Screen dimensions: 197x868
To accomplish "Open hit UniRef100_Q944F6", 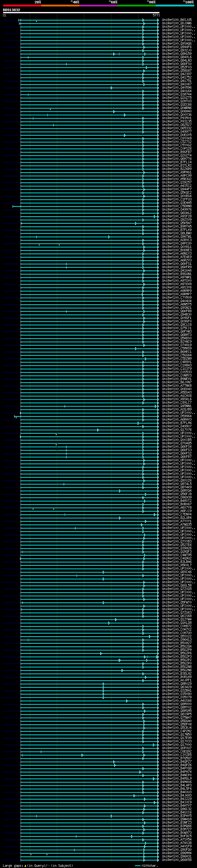I will (x=177, y=47).
